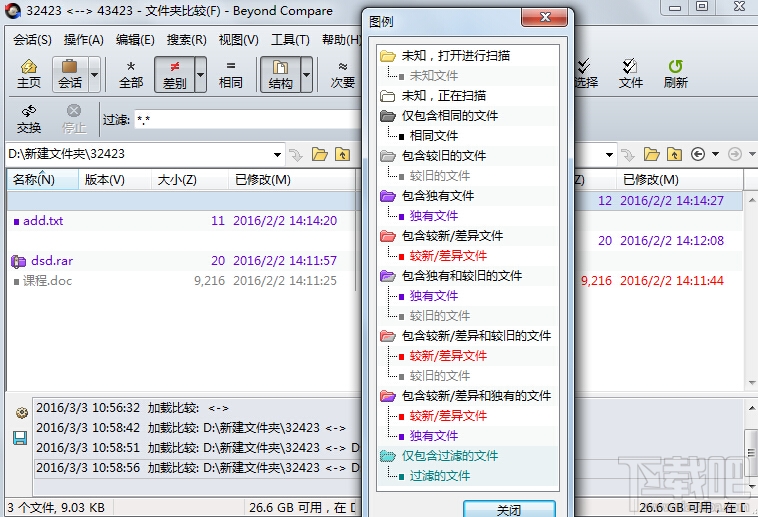Image resolution: width=758 pixels, height=517 pixels.
Task: Open the 会话(S) menu
Action: point(32,40)
